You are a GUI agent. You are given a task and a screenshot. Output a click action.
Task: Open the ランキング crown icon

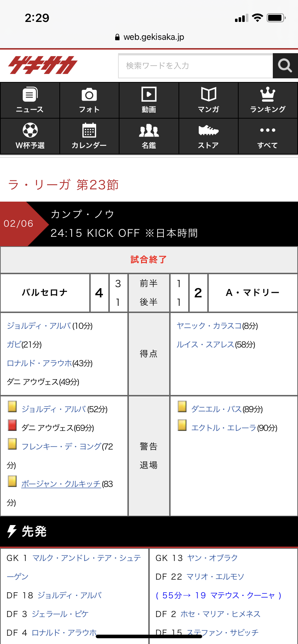(268, 100)
